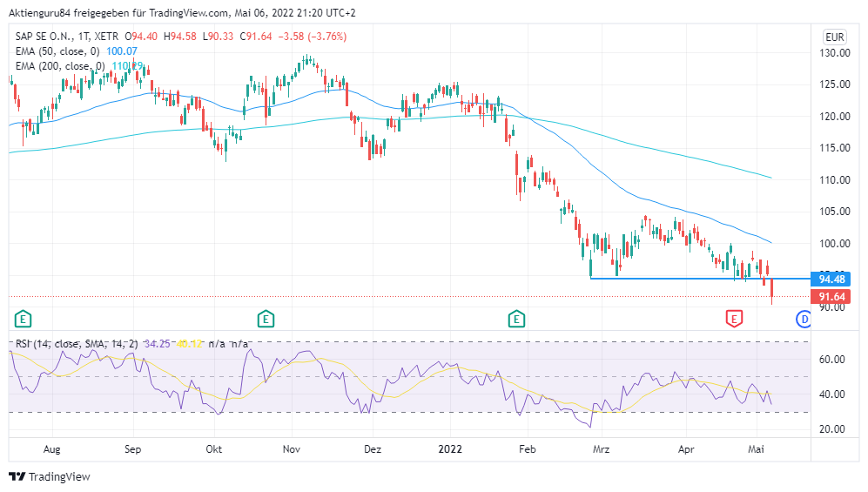868x492 pixels.
Task: Click the Mai time axis label
Action: pyautogui.click(x=757, y=449)
